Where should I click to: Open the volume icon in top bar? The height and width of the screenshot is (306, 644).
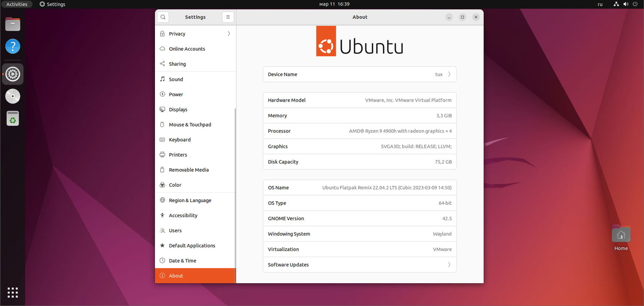pos(626,4)
